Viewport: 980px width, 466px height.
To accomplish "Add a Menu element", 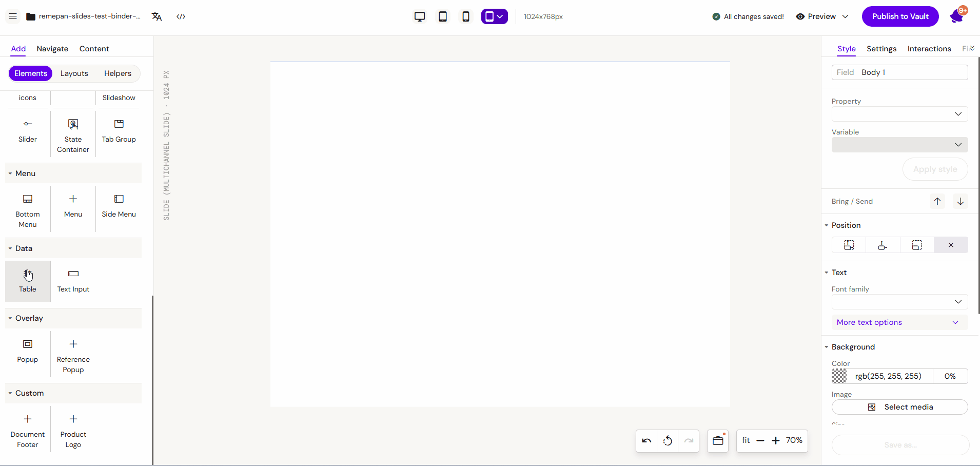I will [x=73, y=206].
